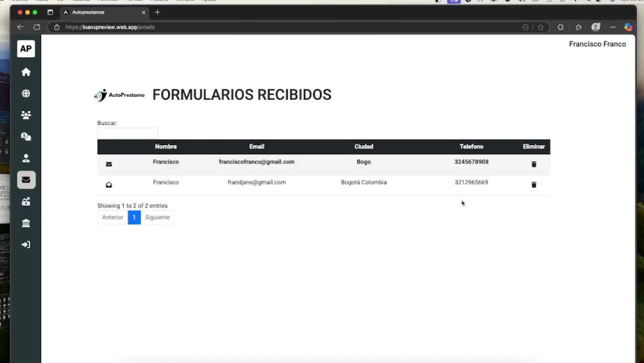This screenshot has width=644, height=363.
Task: Sort by Telefono column header
Action: tap(471, 147)
